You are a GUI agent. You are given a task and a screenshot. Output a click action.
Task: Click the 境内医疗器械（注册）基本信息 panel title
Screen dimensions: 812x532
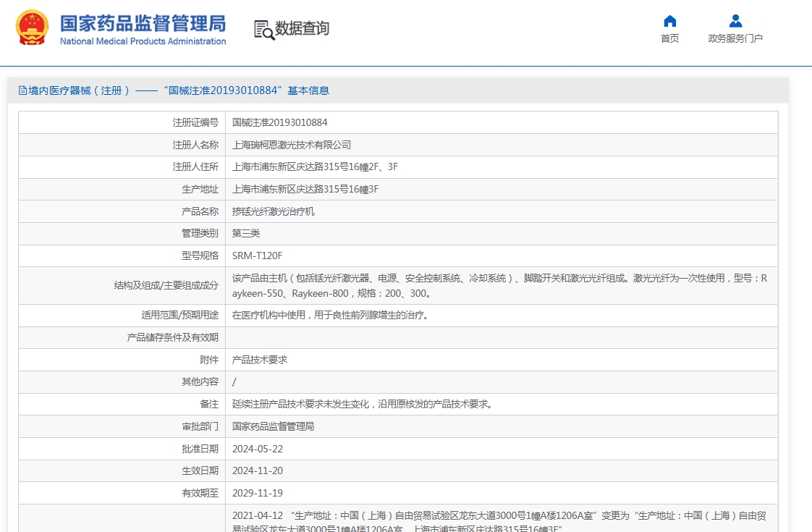(x=174, y=90)
